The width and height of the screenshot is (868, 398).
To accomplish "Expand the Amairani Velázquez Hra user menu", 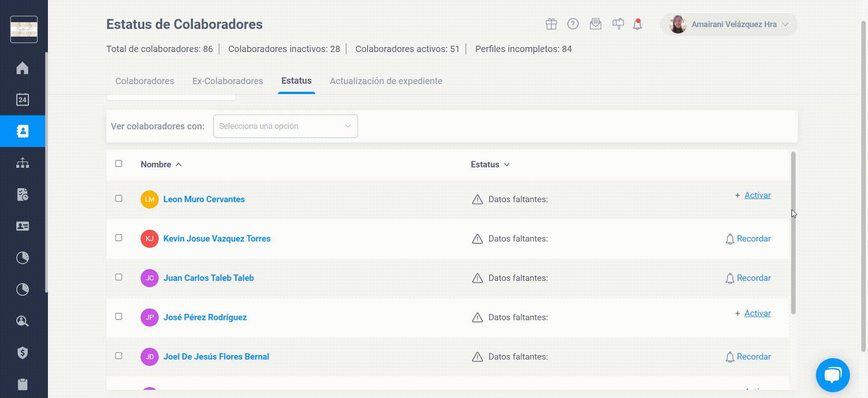I will click(x=729, y=24).
